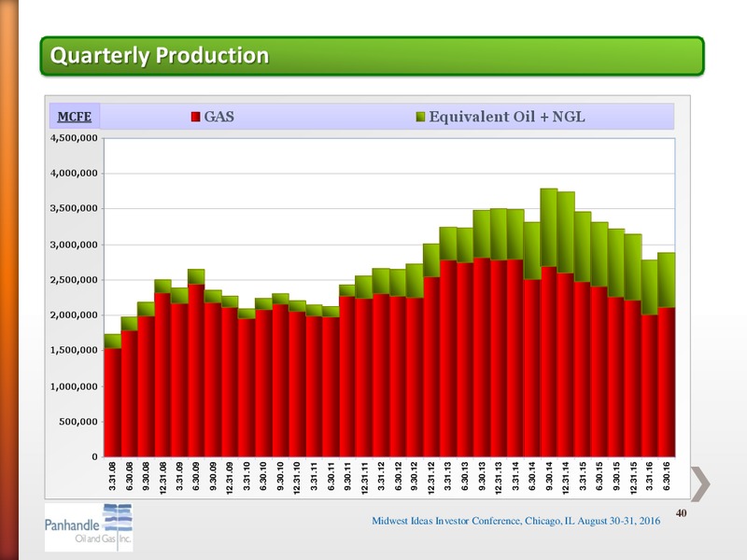Click the 500,000 y-axis label
Screen dimensions: 747x560
click(x=78, y=422)
